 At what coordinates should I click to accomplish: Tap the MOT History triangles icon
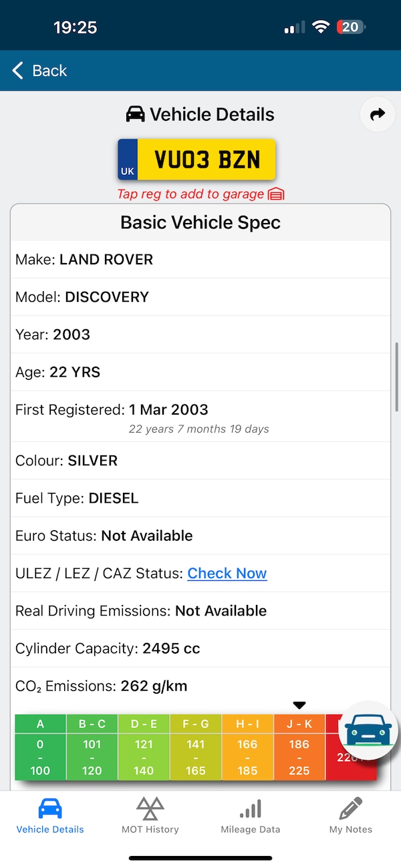150,809
